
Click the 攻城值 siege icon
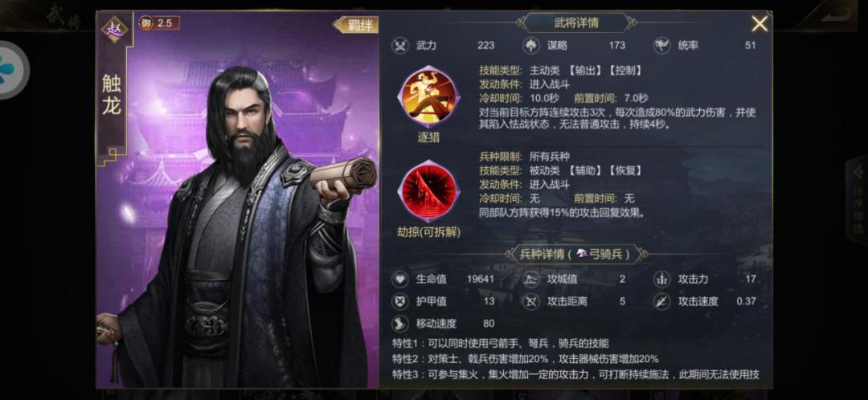(x=531, y=279)
